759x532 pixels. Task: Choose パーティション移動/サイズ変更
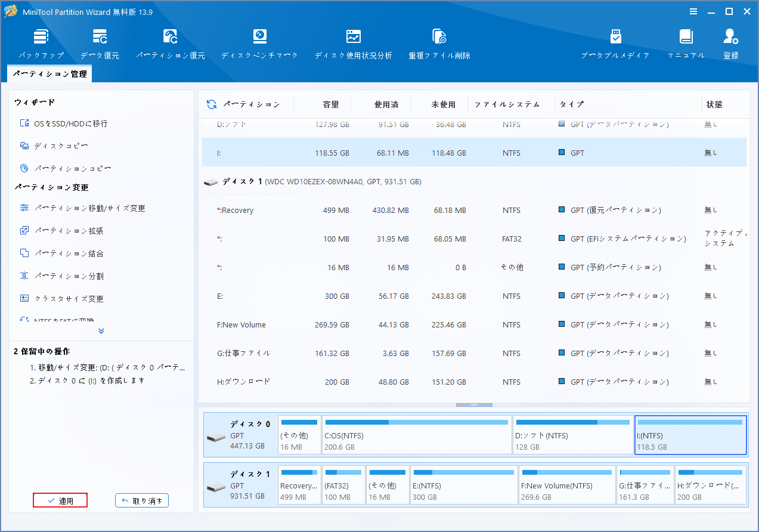pyautogui.click(x=82, y=208)
